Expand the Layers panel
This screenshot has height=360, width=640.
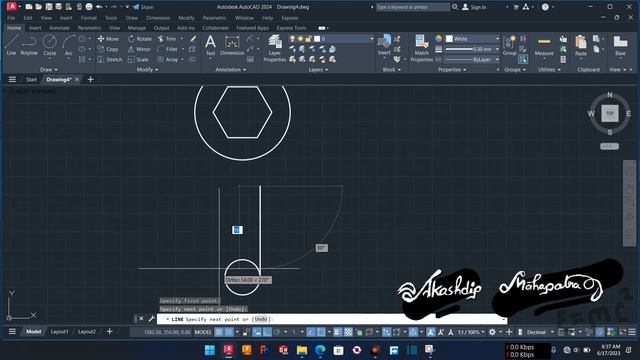click(318, 70)
